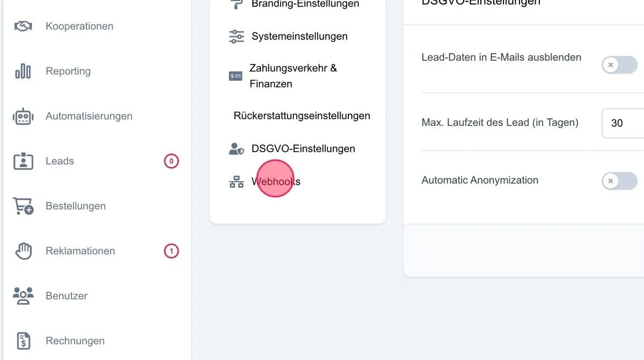The width and height of the screenshot is (644, 360).
Task: Toggle Lead-Daten in E-Mails ausblenden
Action: (619, 65)
